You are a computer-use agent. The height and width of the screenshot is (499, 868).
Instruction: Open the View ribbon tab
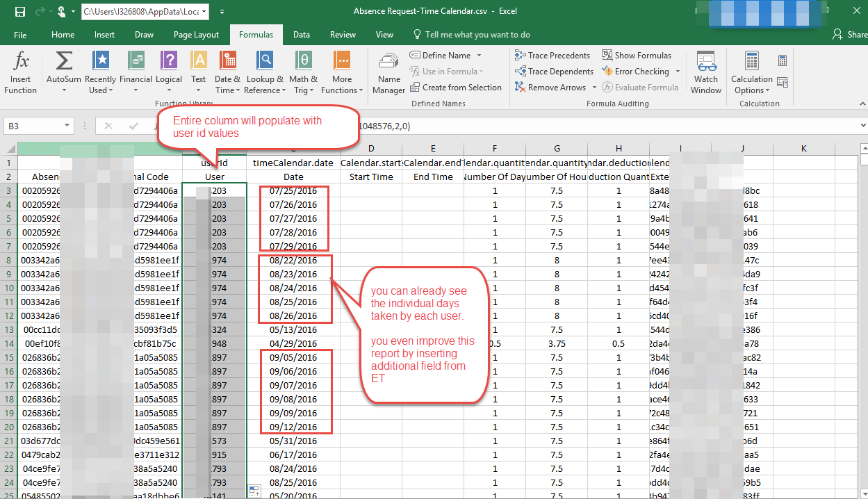coord(384,35)
